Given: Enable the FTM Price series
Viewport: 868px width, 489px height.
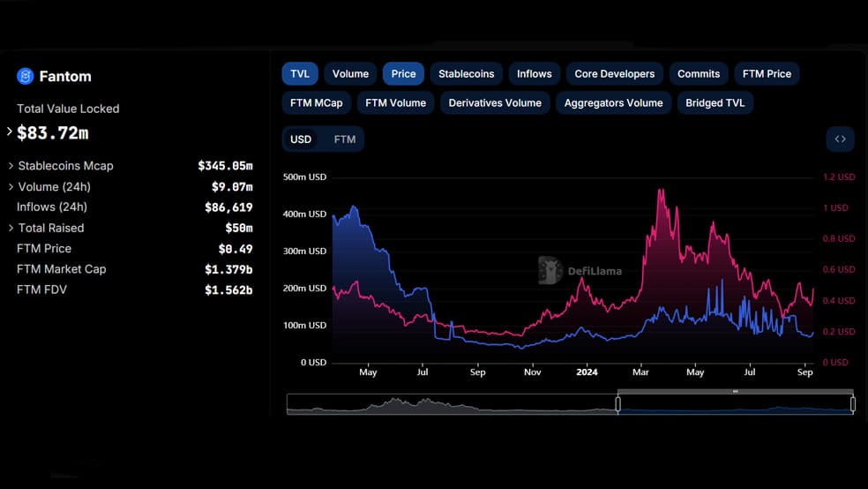Looking at the screenshot, I should pos(767,73).
